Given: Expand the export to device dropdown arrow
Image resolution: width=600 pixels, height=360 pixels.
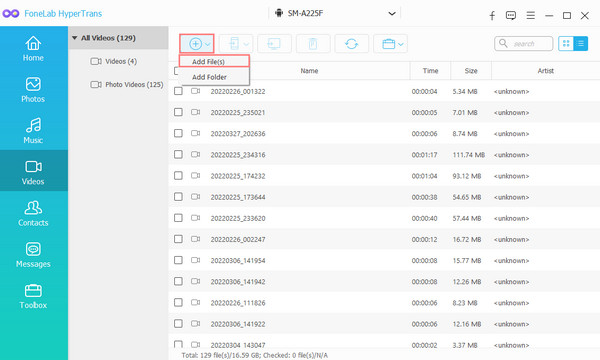Looking at the screenshot, I should 246,44.
